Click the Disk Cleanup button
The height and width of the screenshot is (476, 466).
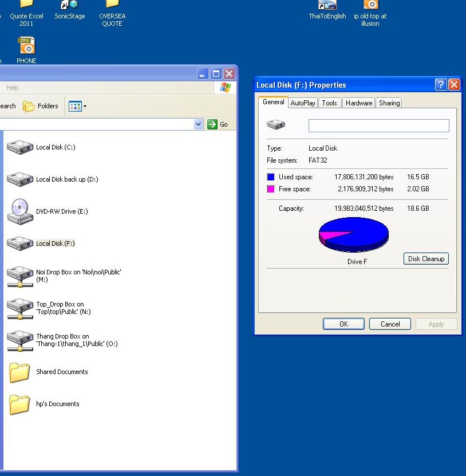pyautogui.click(x=425, y=259)
